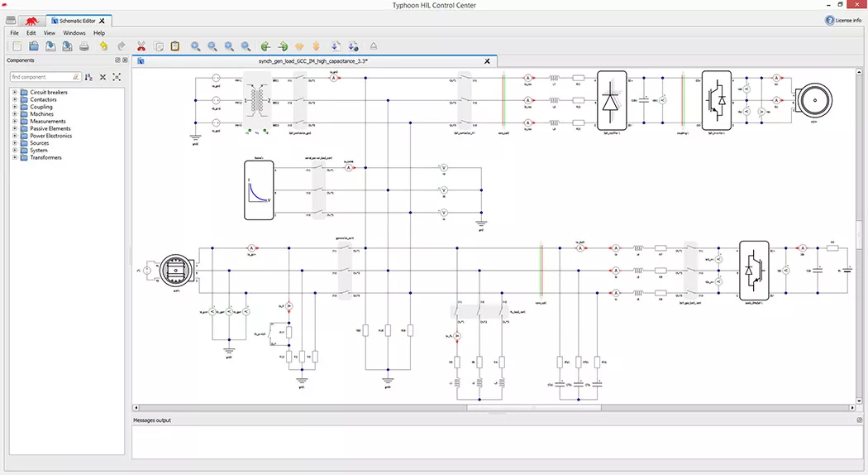Click the Print icon in the toolbar

click(83, 46)
